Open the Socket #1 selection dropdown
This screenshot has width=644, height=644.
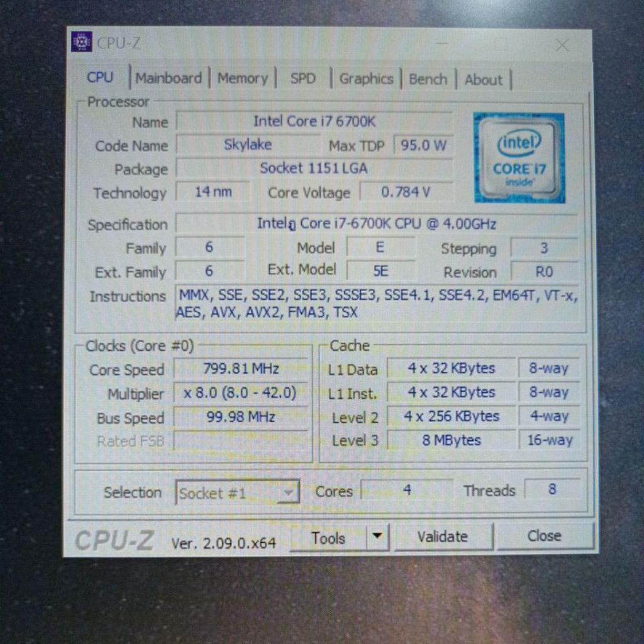237,492
